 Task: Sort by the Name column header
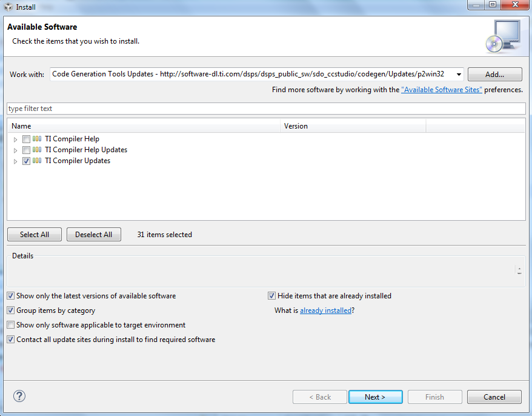144,126
